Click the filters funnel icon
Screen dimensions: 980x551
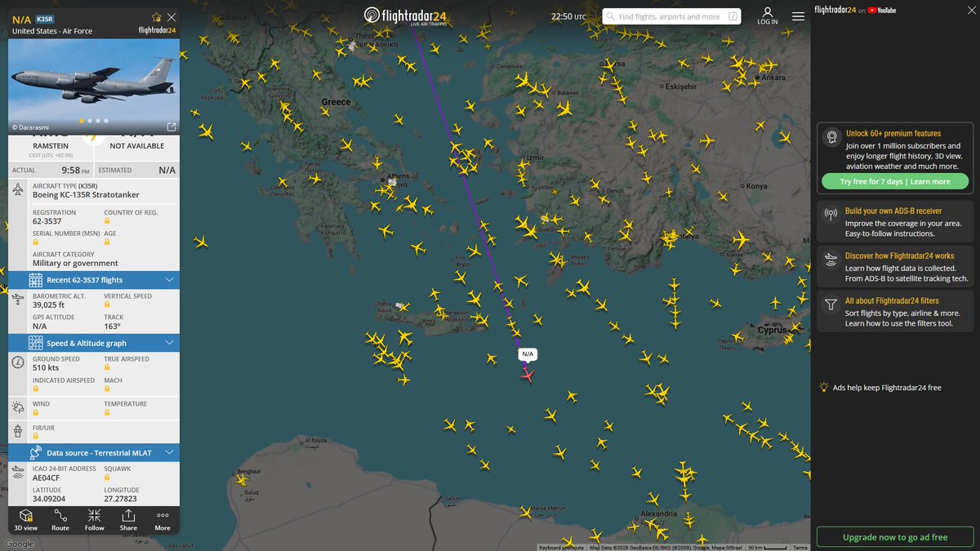(831, 304)
